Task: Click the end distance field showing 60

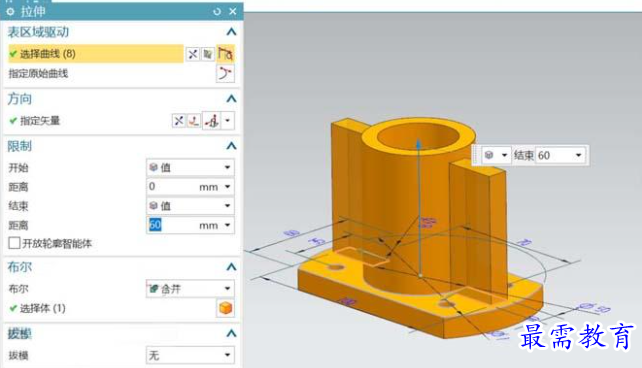Action: tap(190, 225)
